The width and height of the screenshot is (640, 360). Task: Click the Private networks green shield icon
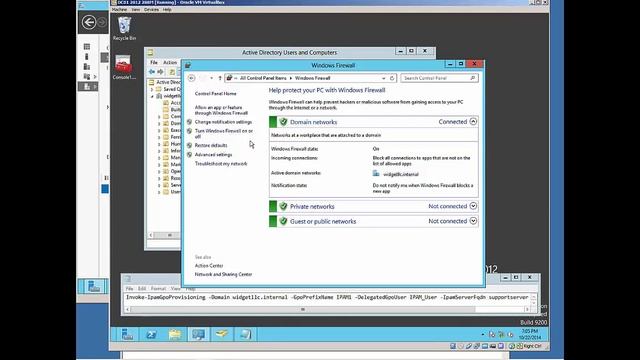pyautogui.click(x=283, y=206)
